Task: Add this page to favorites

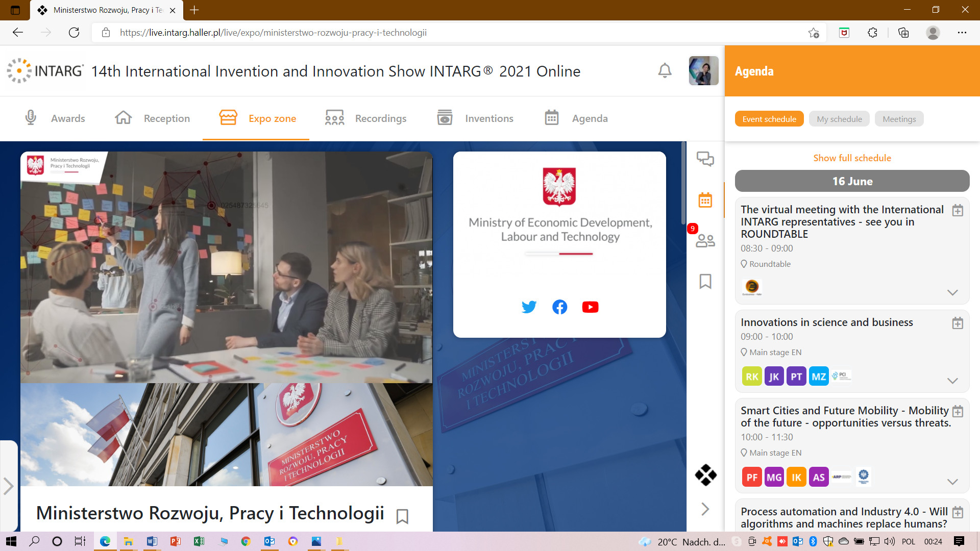Action: click(x=814, y=33)
